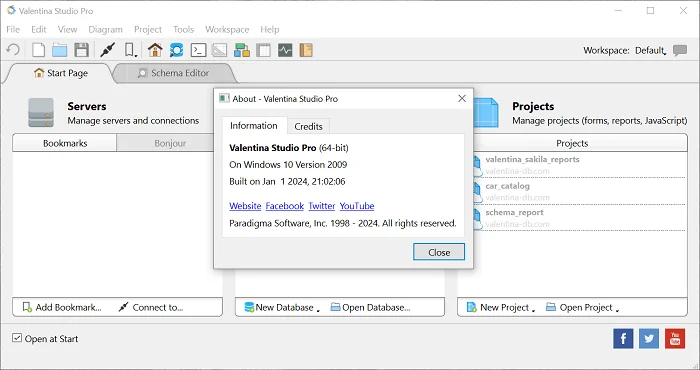Image resolution: width=700 pixels, height=370 pixels.
Task: Click the Twitter bird icon at bottom right
Action: click(649, 339)
